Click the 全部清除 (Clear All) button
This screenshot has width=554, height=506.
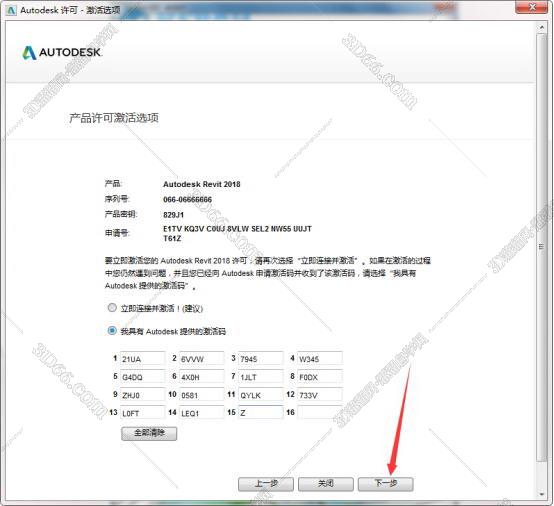[149, 433]
